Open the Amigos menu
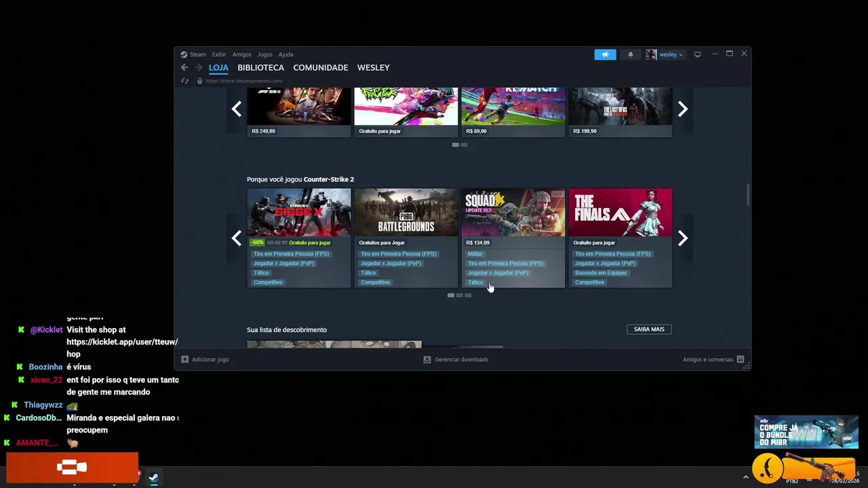Image resolution: width=868 pixels, height=488 pixels. [x=241, y=54]
